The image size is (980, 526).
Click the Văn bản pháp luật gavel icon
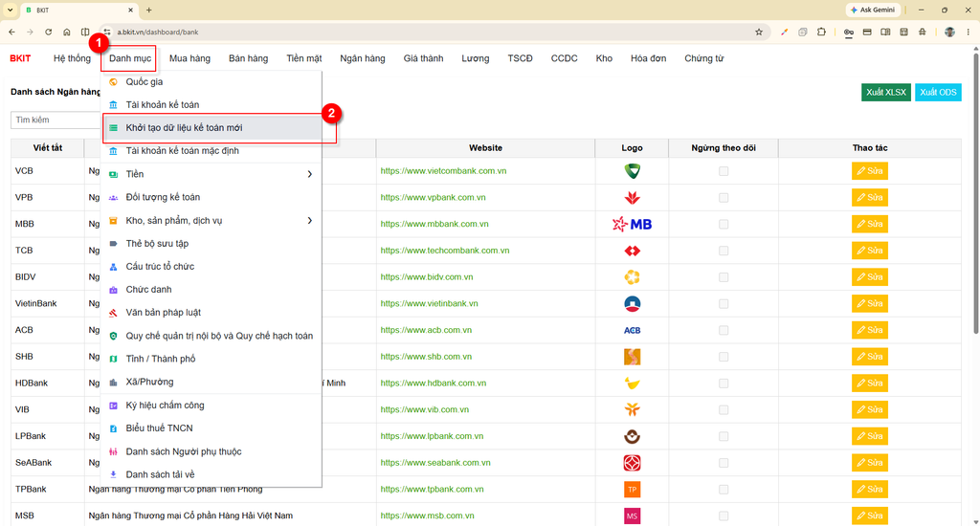[113, 313]
